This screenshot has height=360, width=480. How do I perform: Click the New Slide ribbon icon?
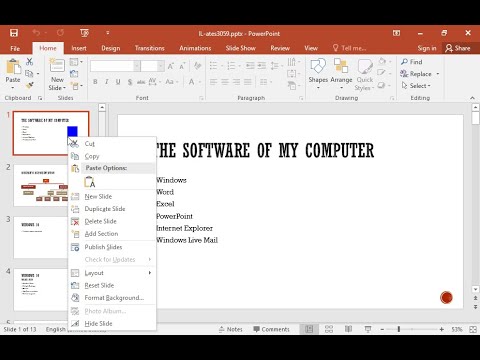[x=57, y=66]
